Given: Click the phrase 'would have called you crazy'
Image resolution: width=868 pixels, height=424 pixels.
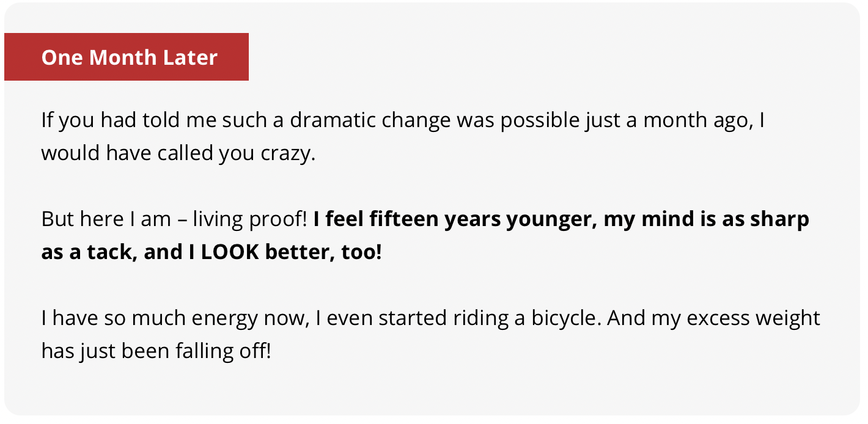Looking at the screenshot, I should [177, 153].
